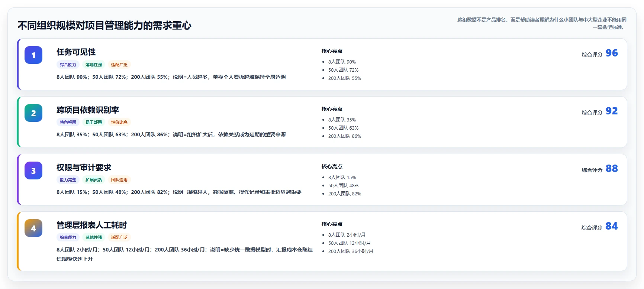Click the 团队适用 tag
The height and width of the screenshot is (289, 644).
(x=119, y=180)
